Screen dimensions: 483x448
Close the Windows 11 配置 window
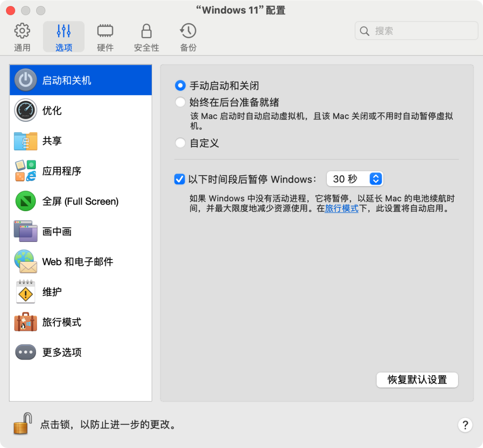click(x=11, y=10)
